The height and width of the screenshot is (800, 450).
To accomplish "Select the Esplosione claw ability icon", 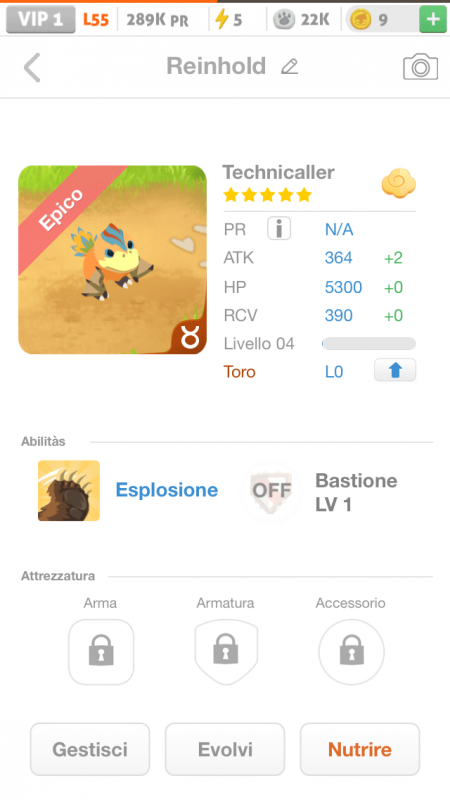I will click(x=69, y=490).
